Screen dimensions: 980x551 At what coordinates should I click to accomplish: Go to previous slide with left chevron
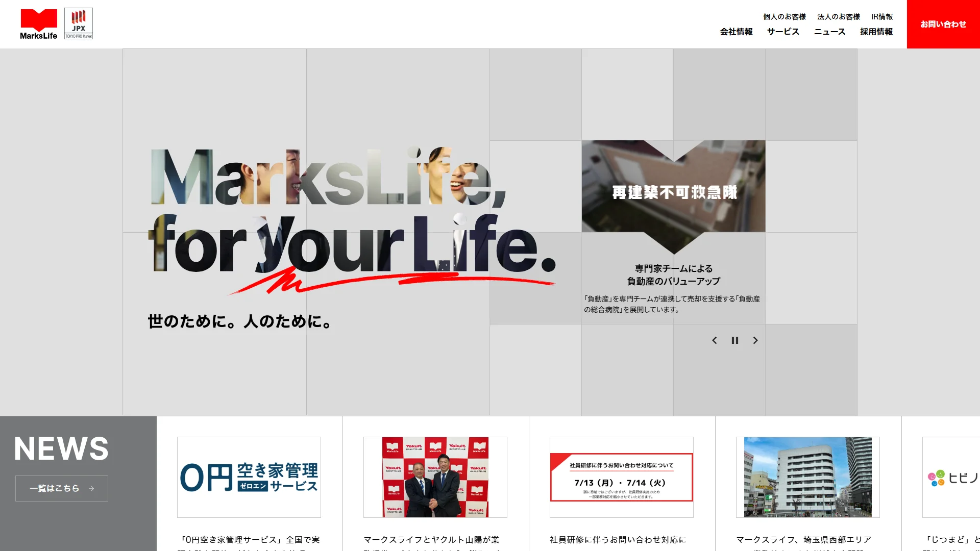(x=715, y=340)
